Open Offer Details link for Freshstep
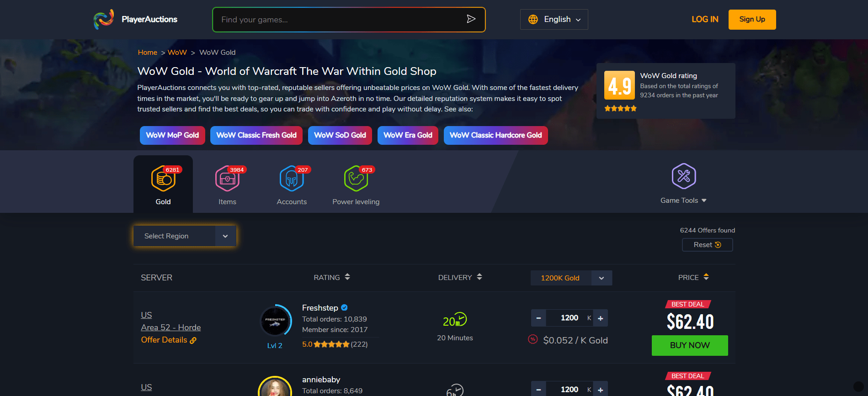This screenshot has height=396, width=868. tap(169, 340)
